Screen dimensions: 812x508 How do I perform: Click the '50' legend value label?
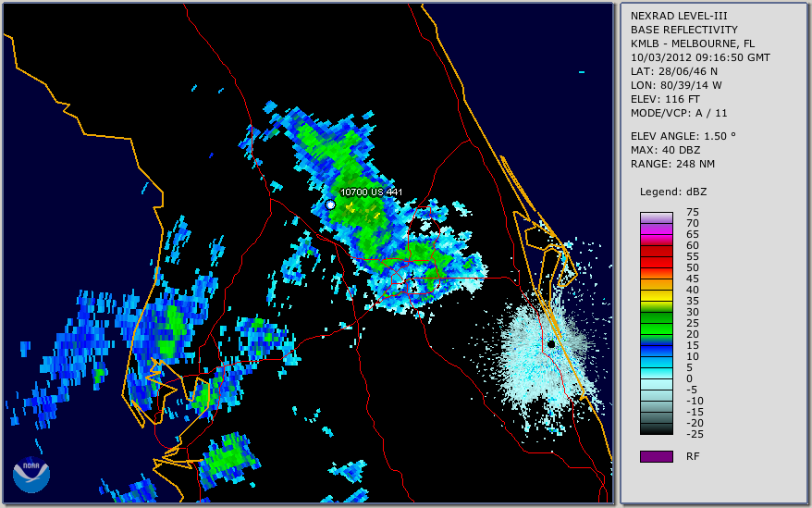point(693,267)
